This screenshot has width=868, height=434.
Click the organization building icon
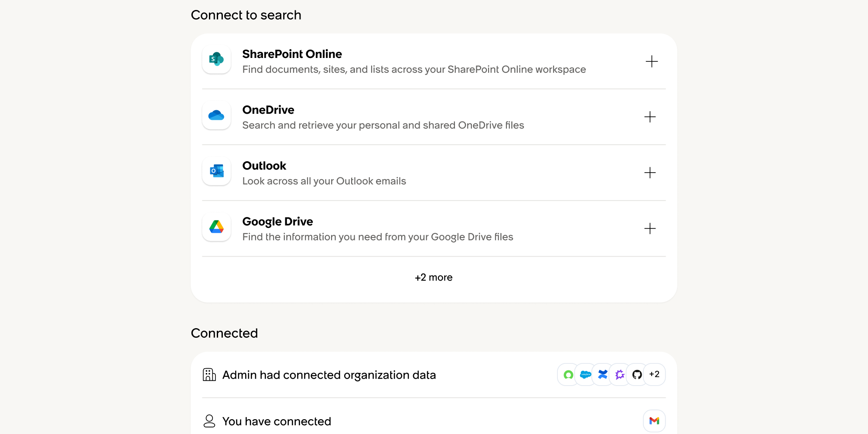[209, 375]
